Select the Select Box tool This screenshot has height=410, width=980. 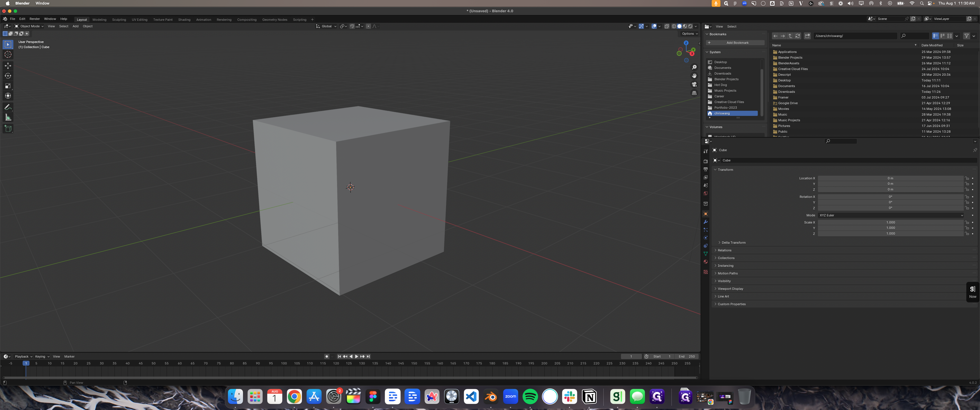8,44
